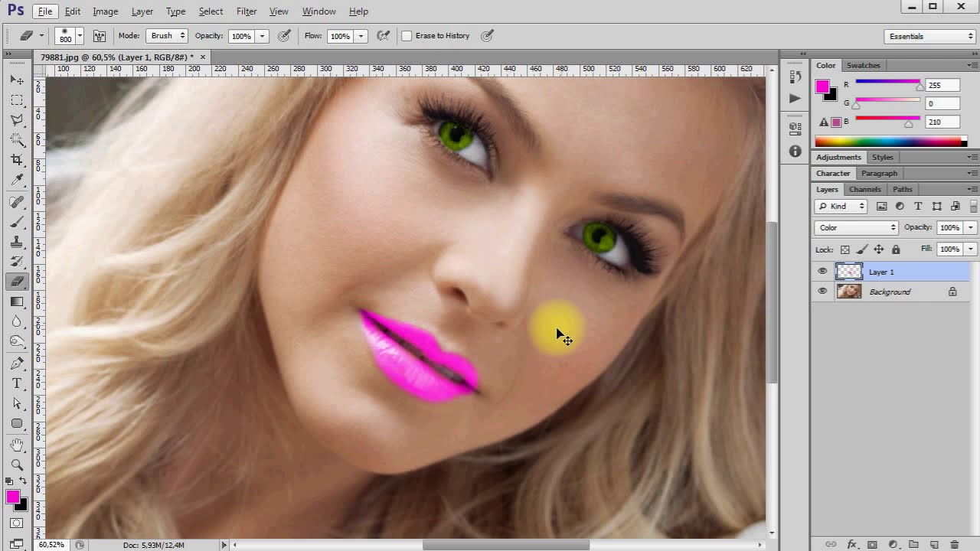Select the Rounded Rectangle shape tool
Screen dimensions: 980x551
[17, 423]
